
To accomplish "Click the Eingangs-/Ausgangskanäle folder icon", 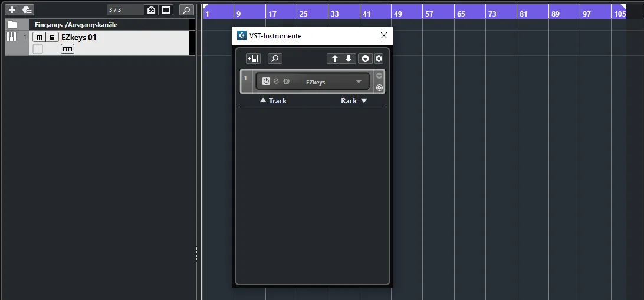I will click(12, 25).
